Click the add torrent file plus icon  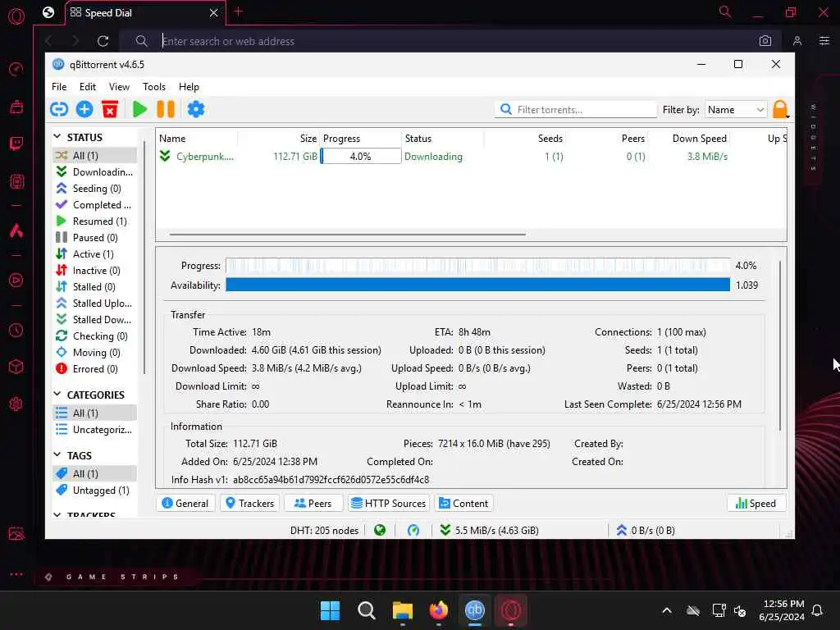point(84,109)
